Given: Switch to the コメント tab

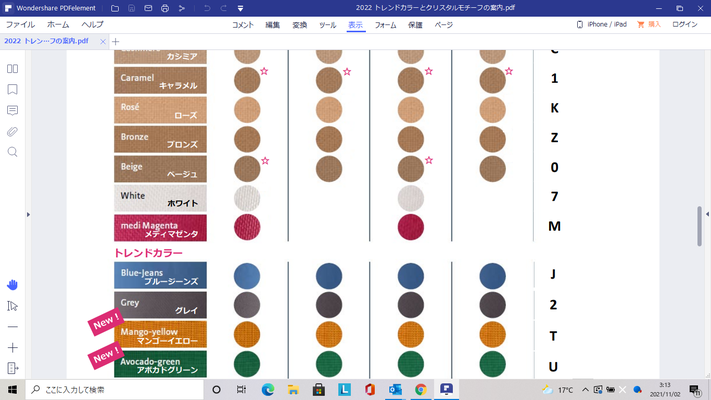Looking at the screenshot, I should coord(243,25).
